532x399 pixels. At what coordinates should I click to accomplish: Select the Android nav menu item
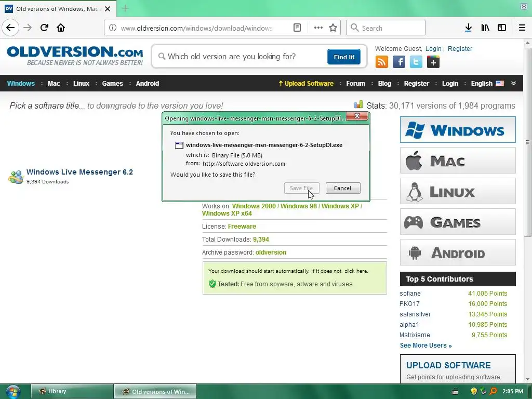tap(147, 84)
